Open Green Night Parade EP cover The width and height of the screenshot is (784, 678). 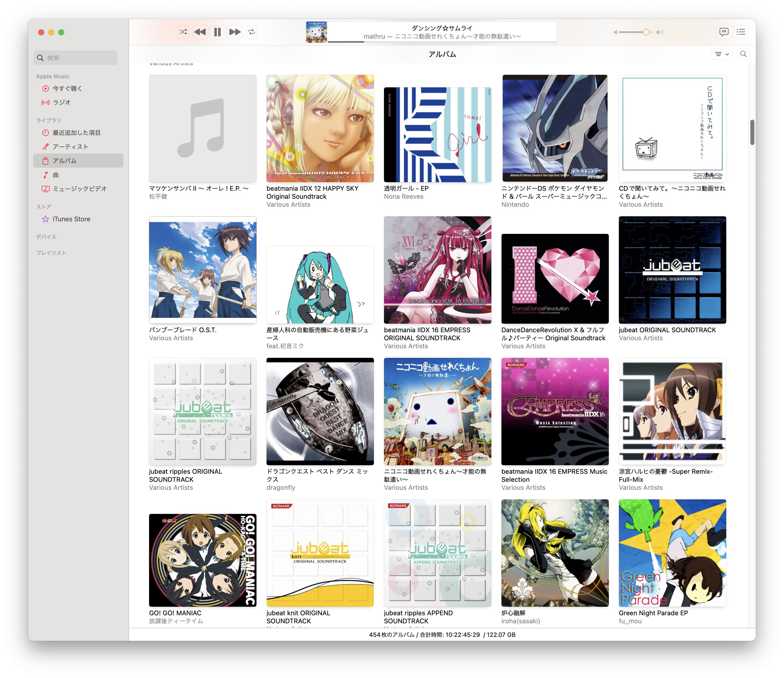(672, 553)
